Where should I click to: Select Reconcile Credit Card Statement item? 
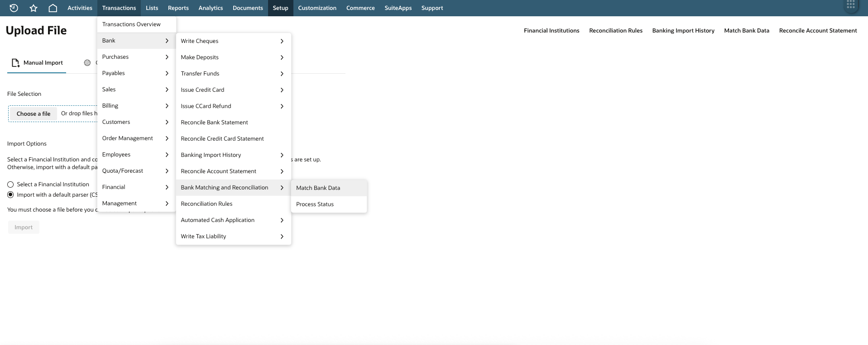(233, 139)
